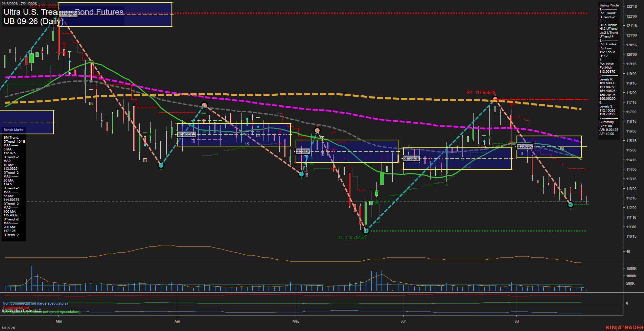Click the early May swing pivot high circle
644x331 pixels.
coord(317,131)
